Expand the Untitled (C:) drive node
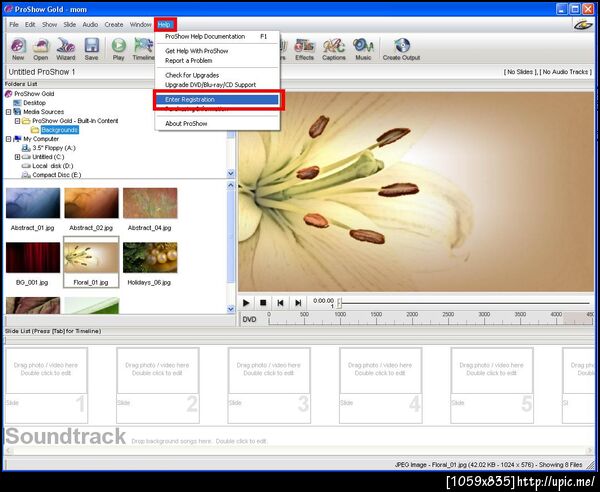Viewport: 600px width, 492px height. pos(17,157)
